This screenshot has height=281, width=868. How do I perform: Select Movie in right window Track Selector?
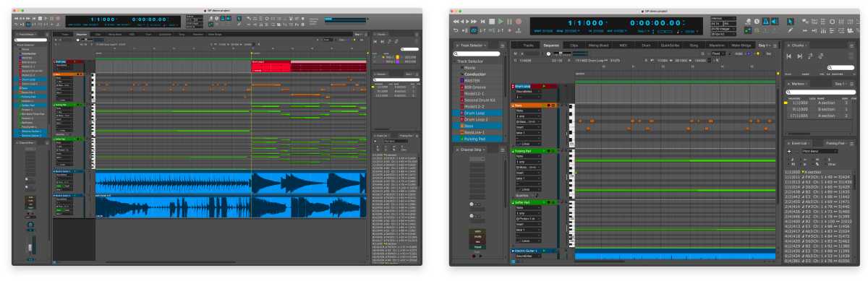pyautogui.click(x=470, y=67)
